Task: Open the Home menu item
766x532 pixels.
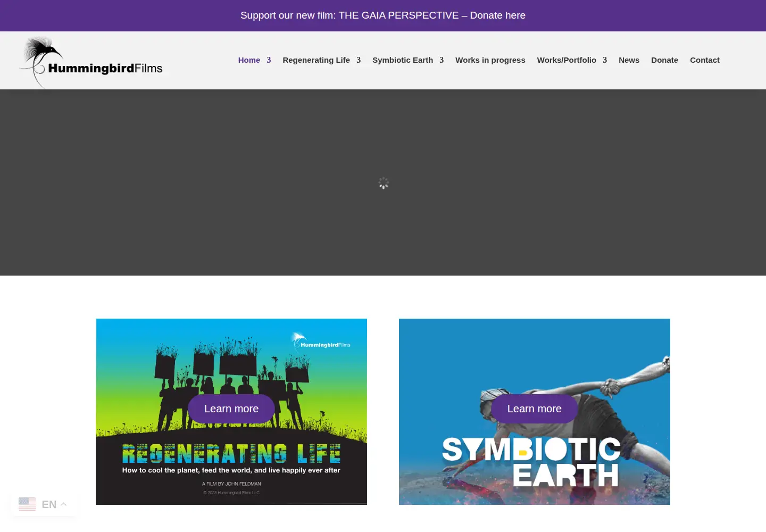Action: (249, 60)
